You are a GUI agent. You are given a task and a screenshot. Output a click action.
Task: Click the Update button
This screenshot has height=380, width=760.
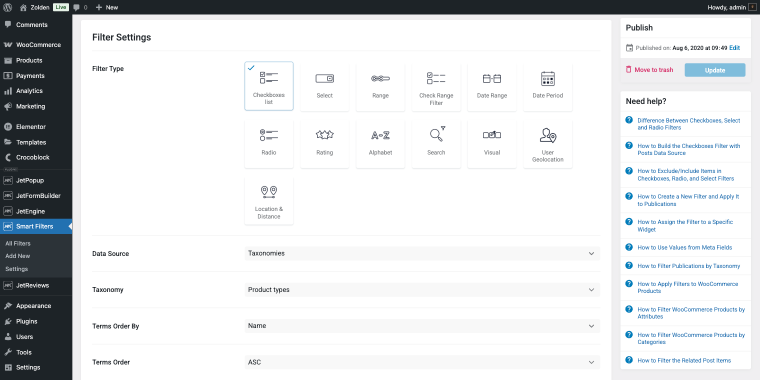715,70
